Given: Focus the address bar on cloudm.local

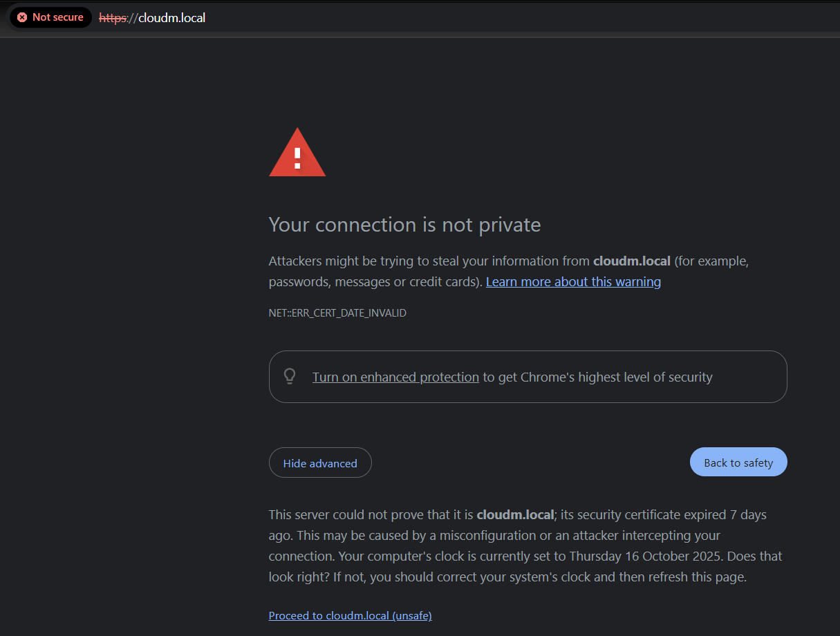Looking at the screenshot, I should 171,18.
